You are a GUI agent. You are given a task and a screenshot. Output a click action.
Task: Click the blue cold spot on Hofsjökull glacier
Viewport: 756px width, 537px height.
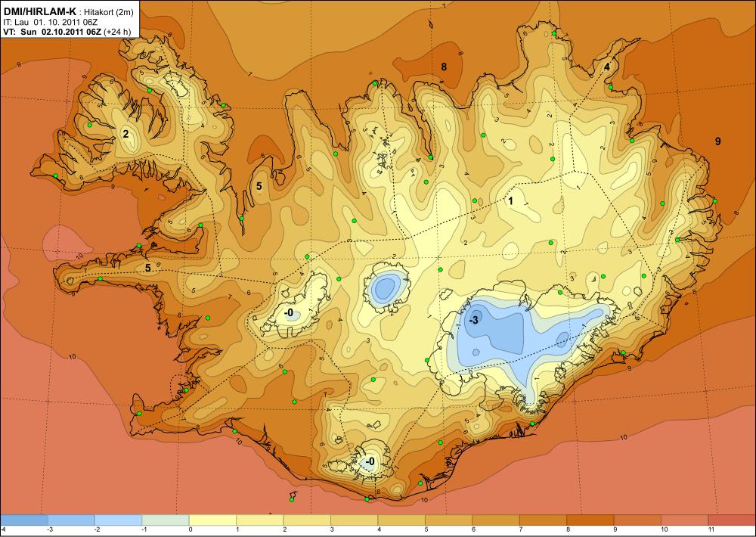[x=386, y=288]
